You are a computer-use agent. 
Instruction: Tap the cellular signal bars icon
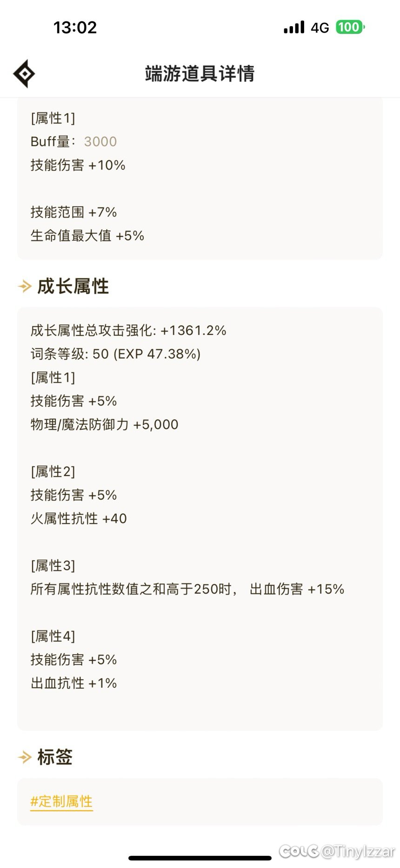coord(294,27)
